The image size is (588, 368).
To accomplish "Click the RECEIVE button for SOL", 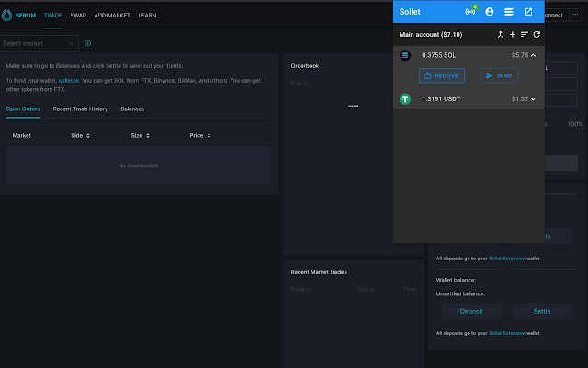I will coord(442,75).
